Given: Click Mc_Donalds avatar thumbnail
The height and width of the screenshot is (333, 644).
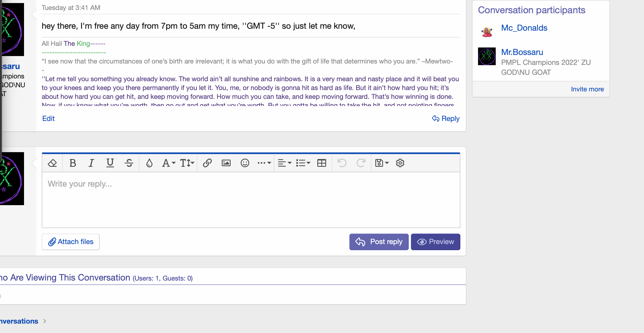Looking at the screenshot, I should tap(487, 32).
